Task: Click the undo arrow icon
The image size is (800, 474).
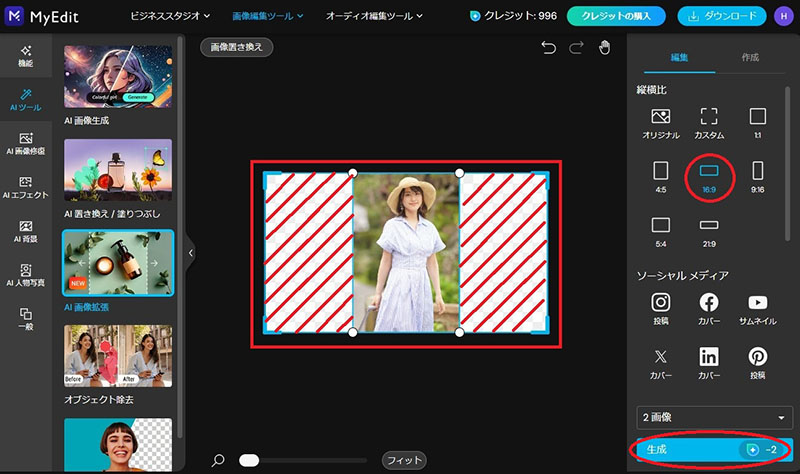Action: pos(548,48)
